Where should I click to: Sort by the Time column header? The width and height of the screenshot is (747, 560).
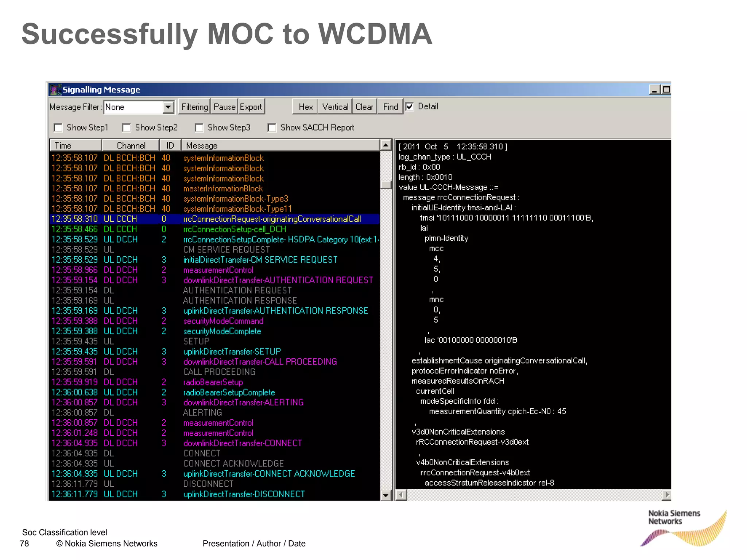[x=76, y=145]
